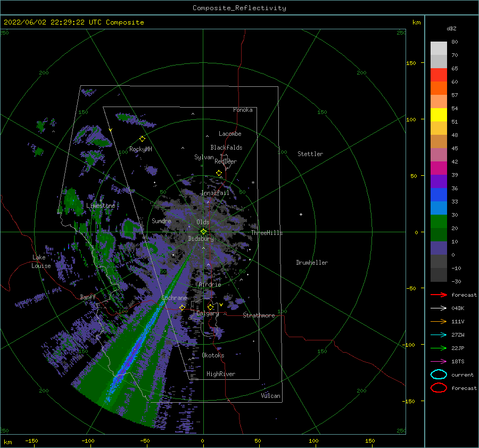Click the RockyMH label

(x=141, y=149)
